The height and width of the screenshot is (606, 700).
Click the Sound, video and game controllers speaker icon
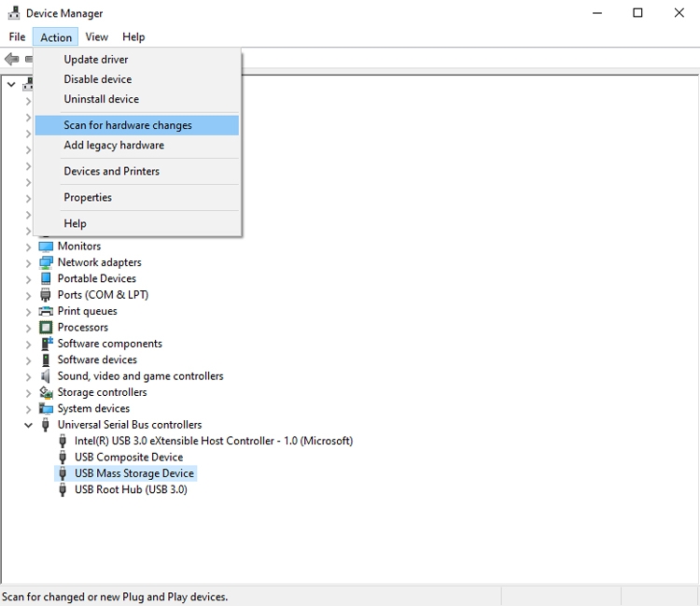[x=45, y=376]
